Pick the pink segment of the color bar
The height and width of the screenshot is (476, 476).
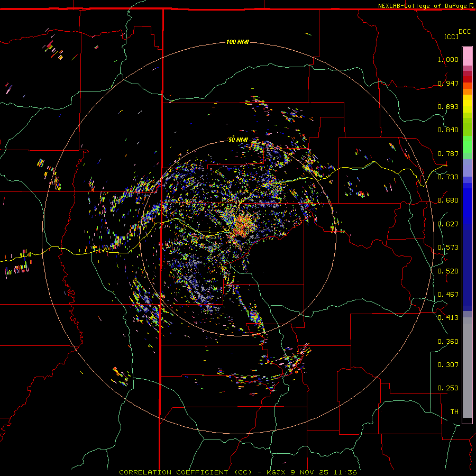click(x=467, y=57)
